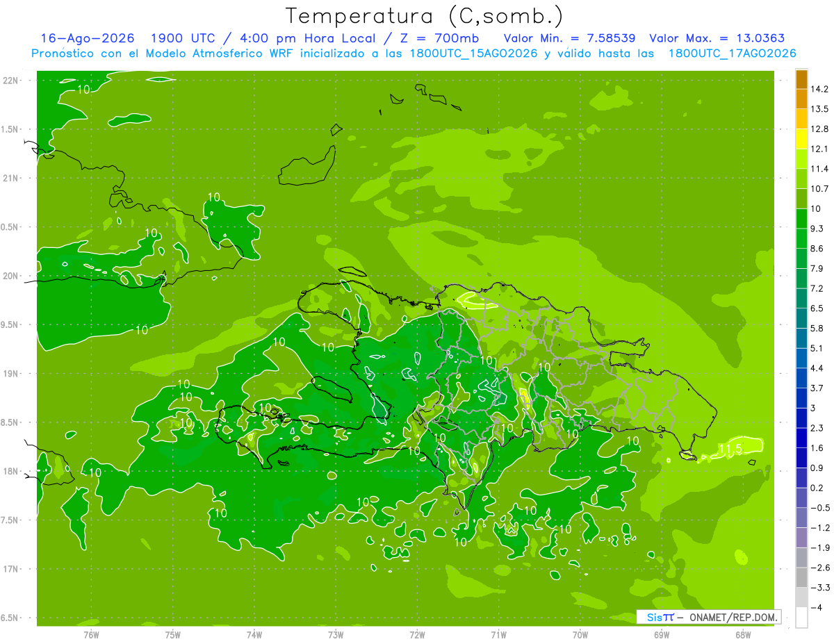This screenshot has height=644, width=834.
Task: Click the "8.6" colorbar label
Action: tap(817, 249)
